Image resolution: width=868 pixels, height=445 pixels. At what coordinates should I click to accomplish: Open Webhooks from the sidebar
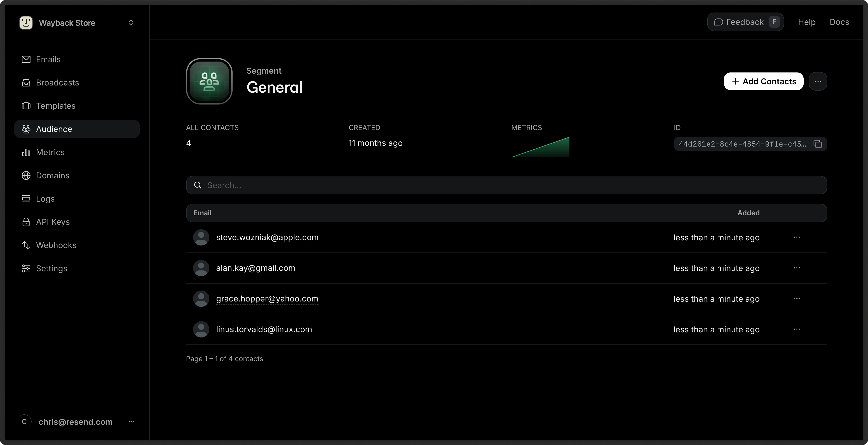pos(56,245)
